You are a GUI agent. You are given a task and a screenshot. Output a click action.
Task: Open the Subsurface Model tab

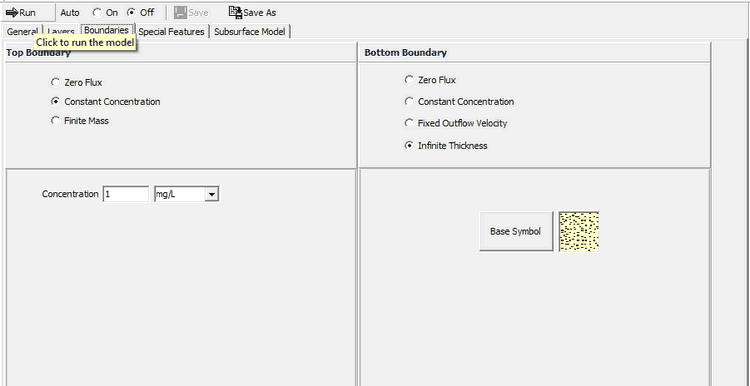tap(250, 32)
